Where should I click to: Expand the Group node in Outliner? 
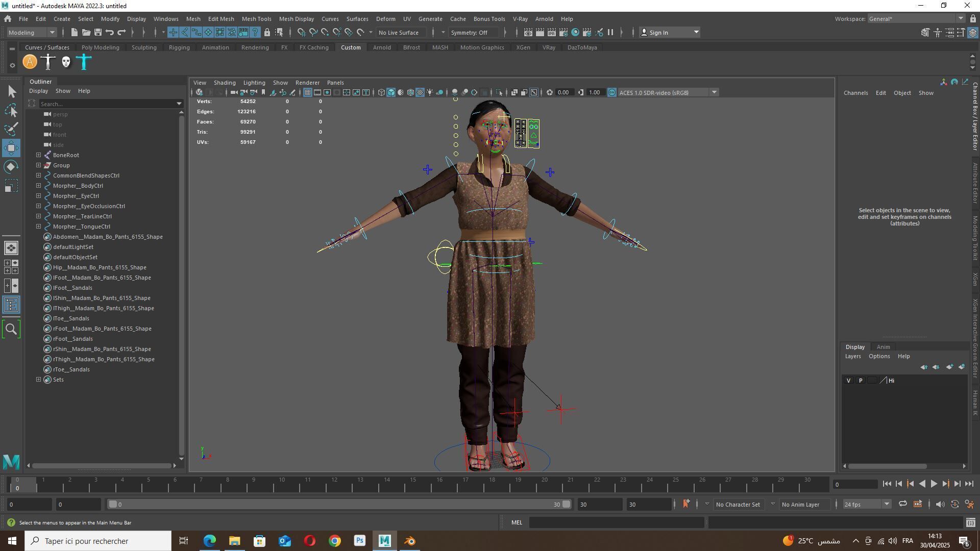tap(38, 165)
